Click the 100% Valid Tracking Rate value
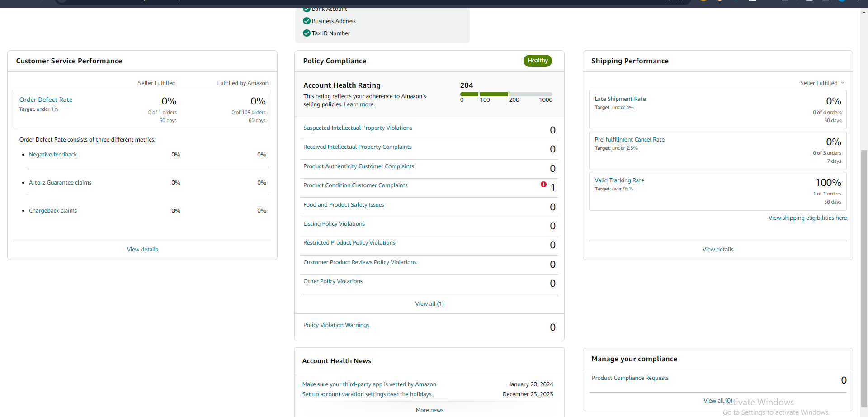The image size is (868, 417). pos(828,183)
